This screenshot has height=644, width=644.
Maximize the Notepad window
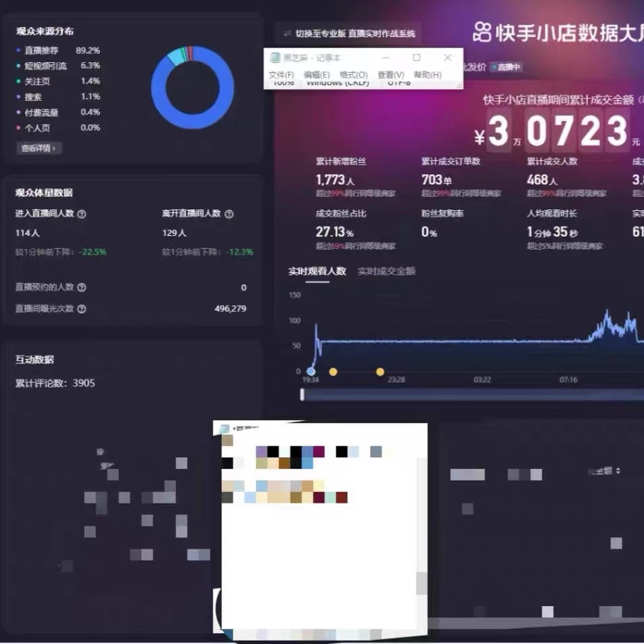(417, 57)
